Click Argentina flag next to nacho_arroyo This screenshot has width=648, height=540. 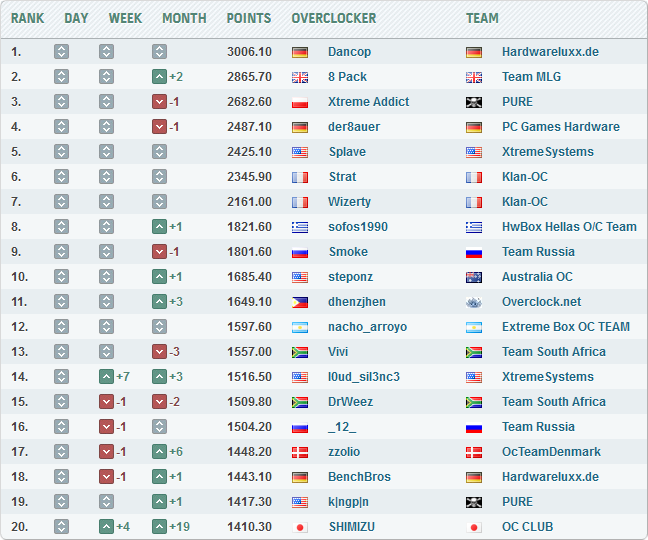pyautogui.click(x=300, y=327)
